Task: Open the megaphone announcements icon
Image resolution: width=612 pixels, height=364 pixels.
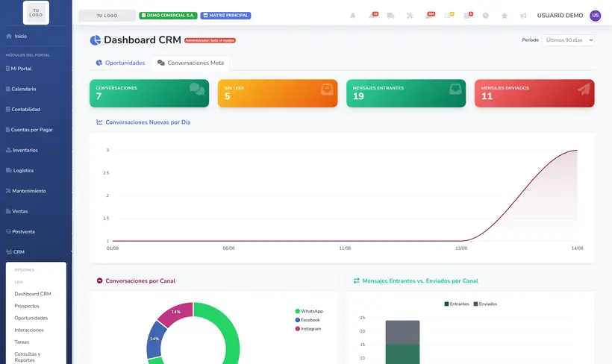Action: click(523, 16)
